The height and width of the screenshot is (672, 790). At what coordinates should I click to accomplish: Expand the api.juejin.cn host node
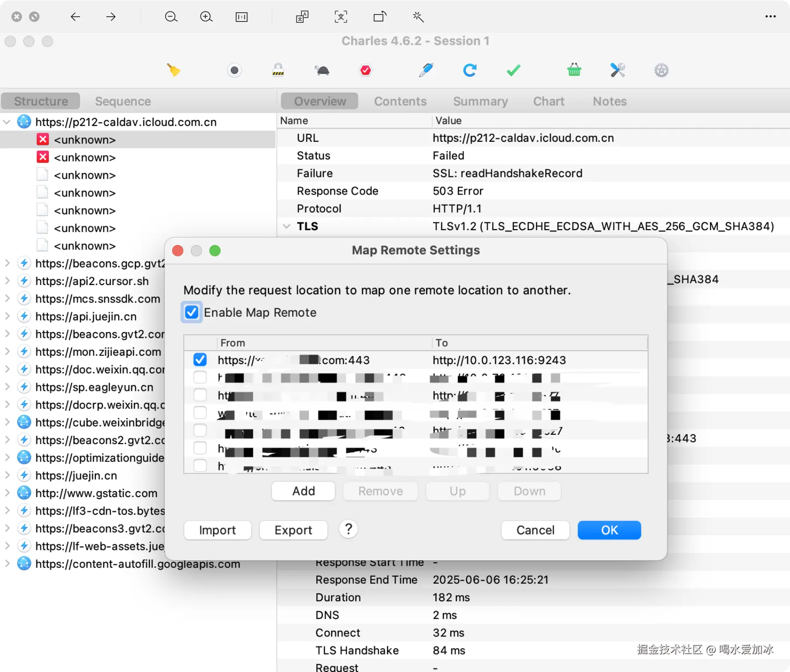(x=7, y=316)
